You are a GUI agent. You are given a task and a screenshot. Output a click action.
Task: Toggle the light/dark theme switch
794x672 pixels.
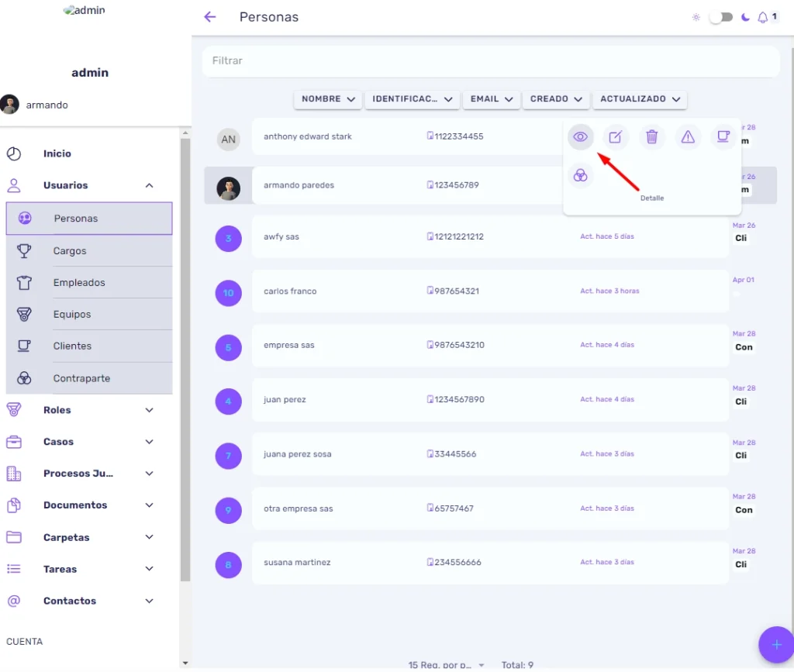(x=721, y=18)
